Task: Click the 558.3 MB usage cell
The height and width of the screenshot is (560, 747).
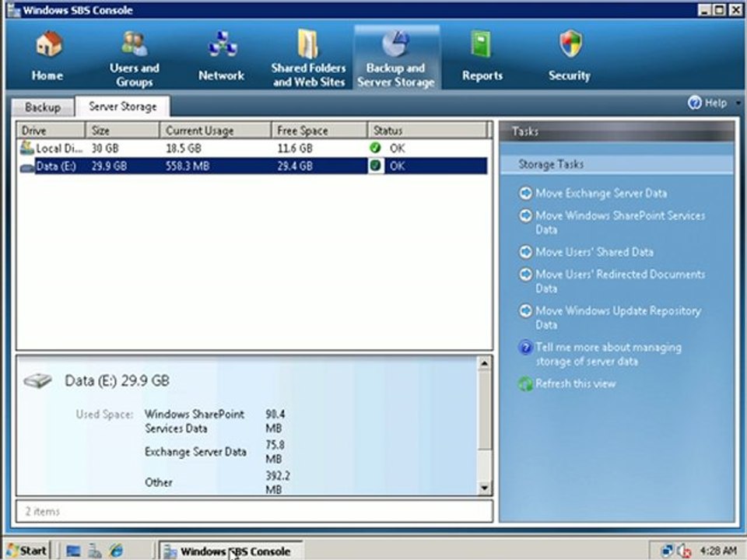Action: tap(188, 166)
